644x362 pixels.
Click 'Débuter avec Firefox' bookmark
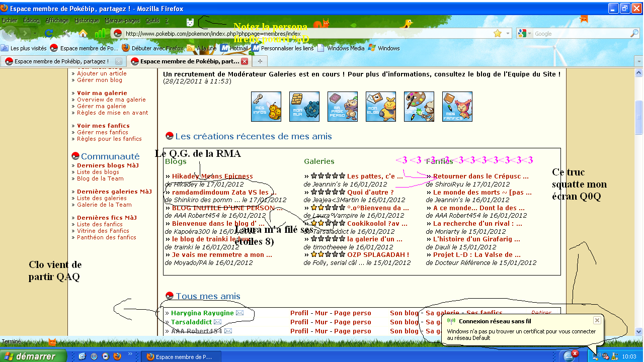click(152, 48)
